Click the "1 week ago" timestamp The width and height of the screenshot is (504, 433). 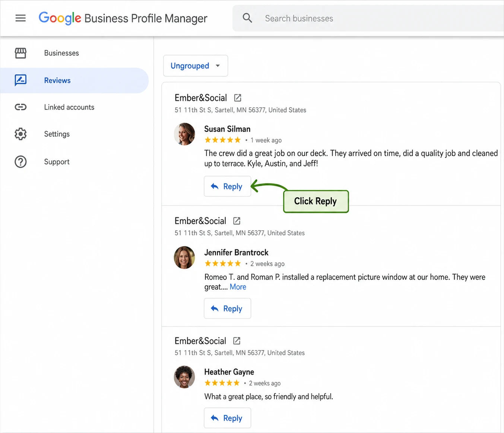(x=266, y=140)
